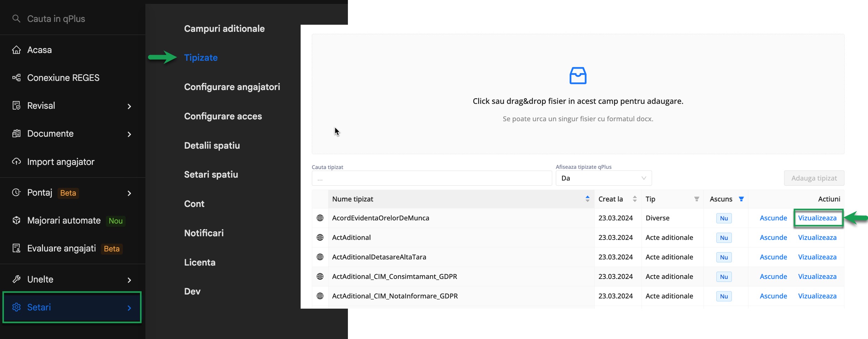The width and height of the screenshot is (868, 339).
Task: Click the Evaluare angajati icon
Action: tap(16, 248)
